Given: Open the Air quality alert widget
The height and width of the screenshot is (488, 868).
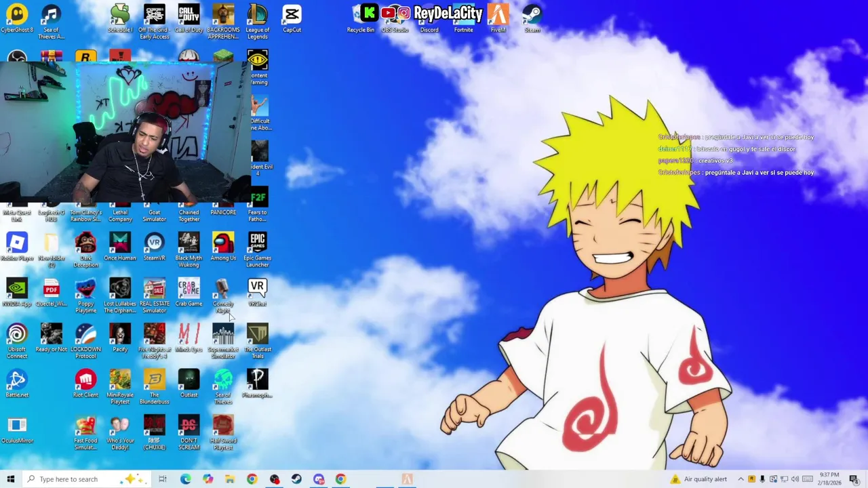Looking at the screenshot, I should point(698,479).
